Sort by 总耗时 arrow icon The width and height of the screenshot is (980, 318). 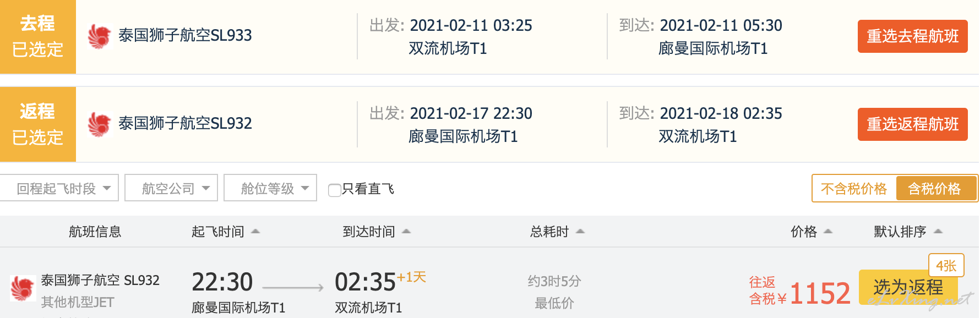[x=580, y=232]
